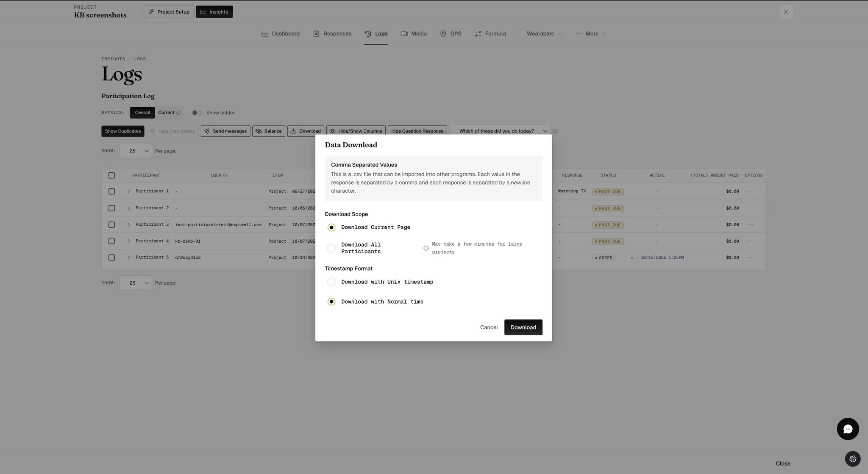Check the Participant 2 row checkbox
The width and height of the screenshot is (868, 474).
(111, 208)
